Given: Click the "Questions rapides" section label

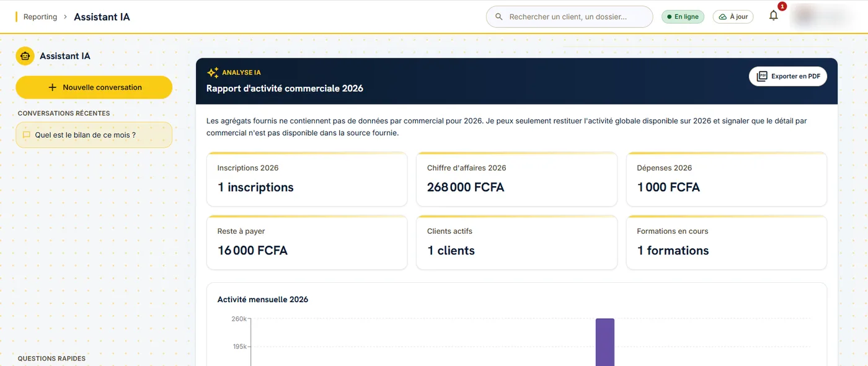Looking at the screenshot, I should 51,359.
